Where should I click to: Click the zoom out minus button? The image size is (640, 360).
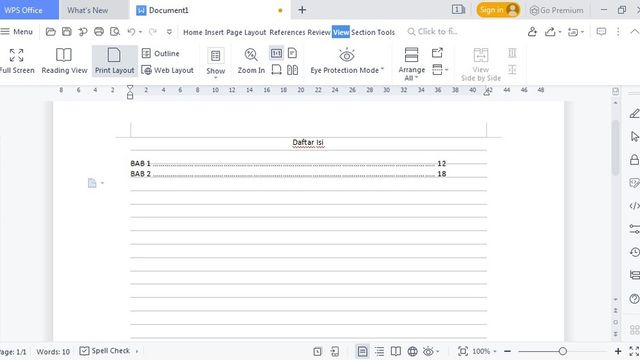click(507, 351)
